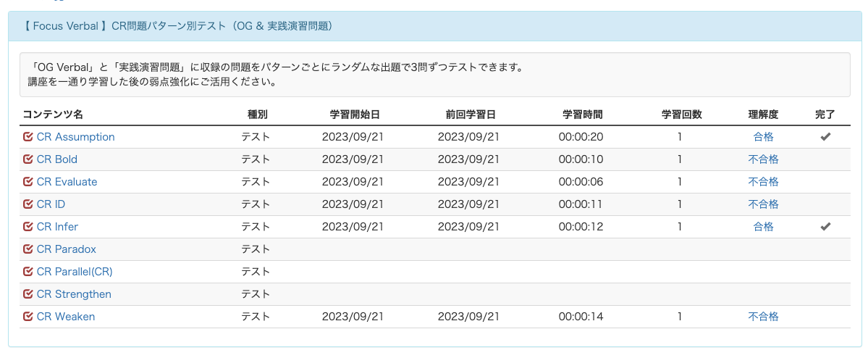Click the test icon beside CR Bold

click(x=28, y=159)
